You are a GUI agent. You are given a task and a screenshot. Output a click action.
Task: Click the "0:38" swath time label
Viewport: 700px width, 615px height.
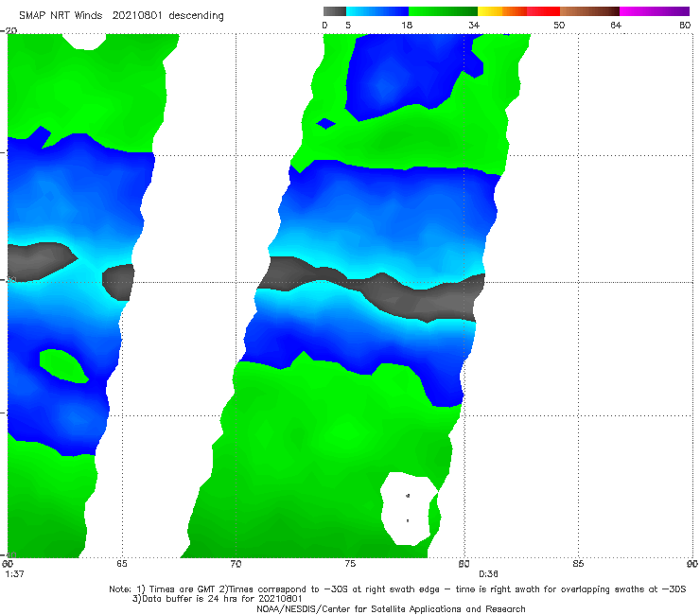pos(488,574)
